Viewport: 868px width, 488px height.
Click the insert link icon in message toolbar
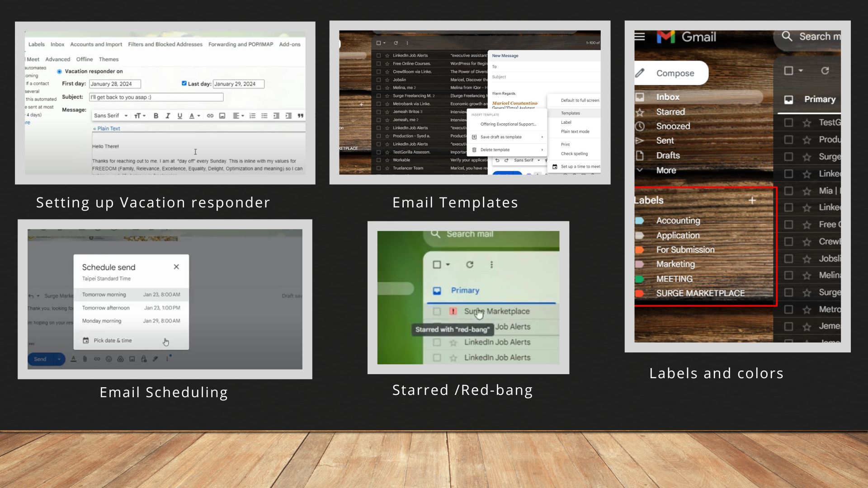(x=210, y=116)
